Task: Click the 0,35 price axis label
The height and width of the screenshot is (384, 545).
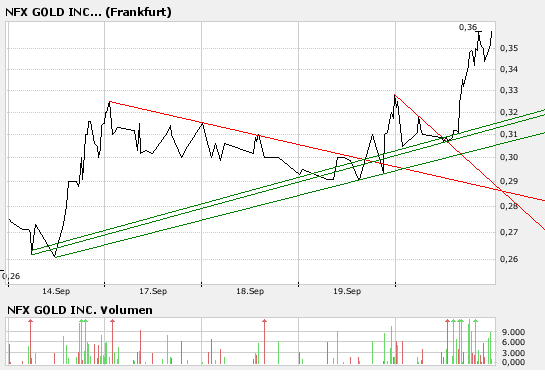Action: (x=509, y=48)
